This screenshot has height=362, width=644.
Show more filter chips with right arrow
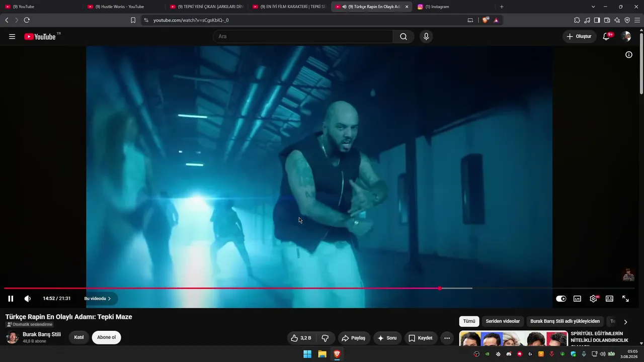point(625,322)
